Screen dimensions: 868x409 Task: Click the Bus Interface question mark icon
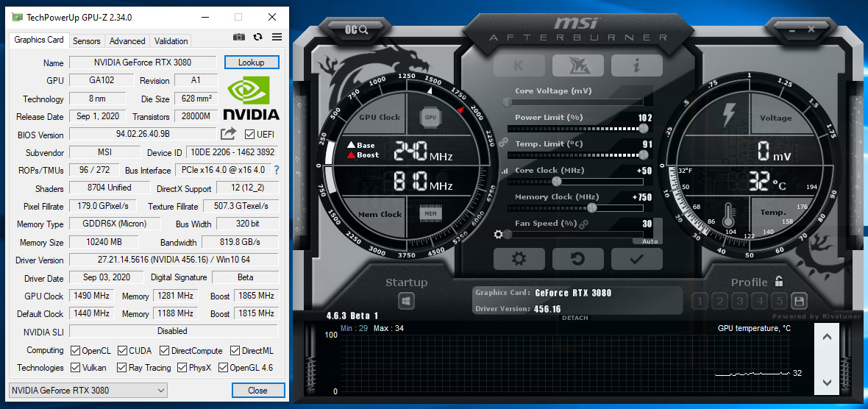tap(277, 170)
